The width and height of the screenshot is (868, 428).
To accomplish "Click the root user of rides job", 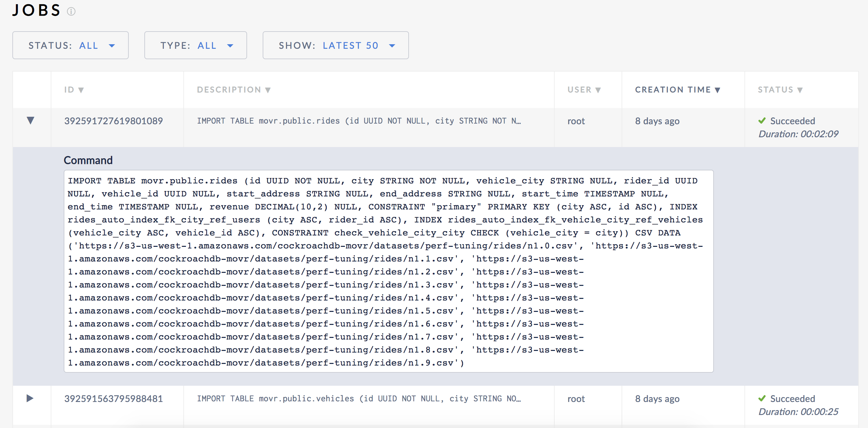I will 576,121.
